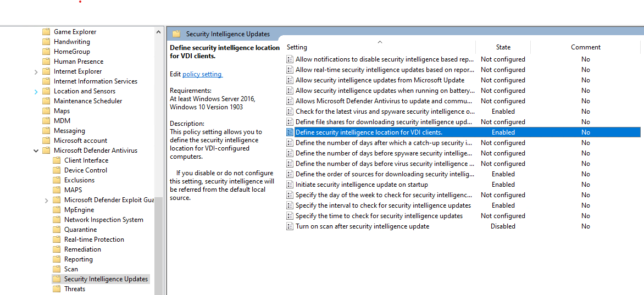Image resolution: width=644 pixels, height=295 pixels.
Task: Click the tree vertical scrollbar thumb
Action: pyautogui.click(x=159, y=246)
